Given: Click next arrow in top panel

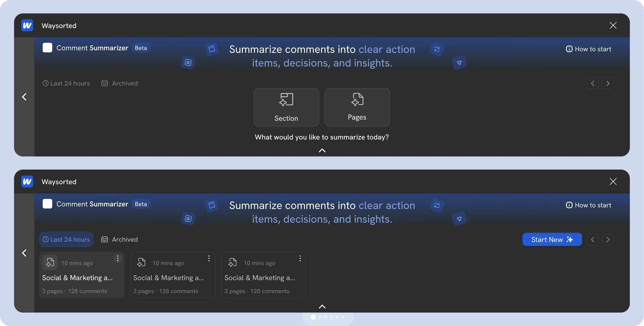Looking at the screenshot, I should point(608,84).
